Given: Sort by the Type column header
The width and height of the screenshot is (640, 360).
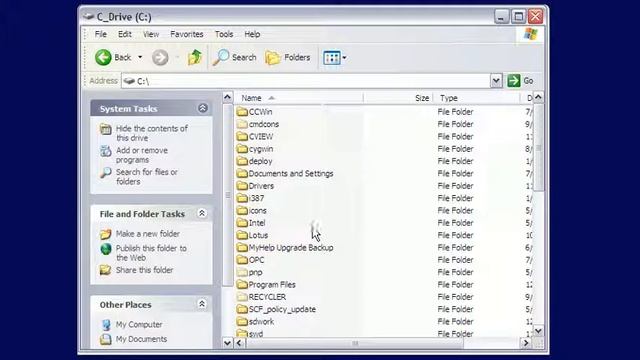Looking at the screenshot, I should pyautogui.click(x=477, y=98).
